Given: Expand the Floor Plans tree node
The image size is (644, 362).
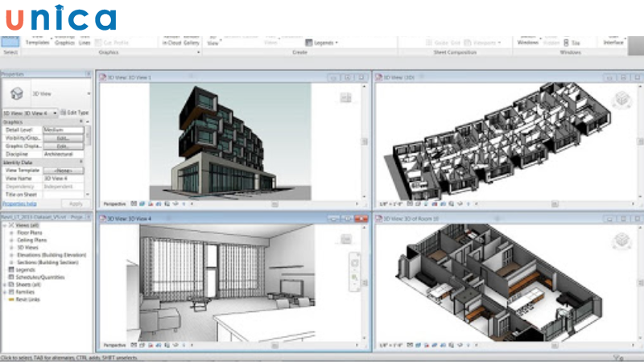Looking at the screenshot, I should click(11, 233).
